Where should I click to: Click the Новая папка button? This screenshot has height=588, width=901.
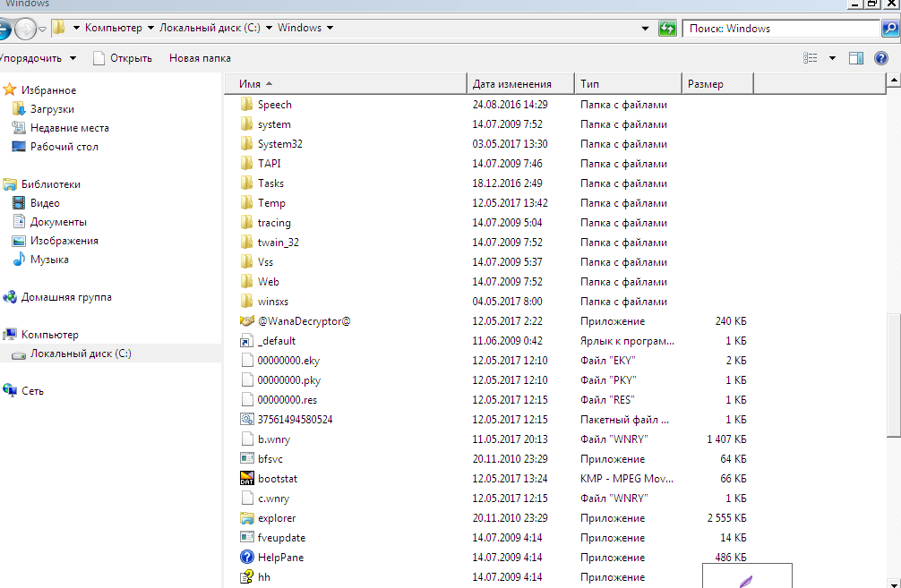click(x=200, y=58)
